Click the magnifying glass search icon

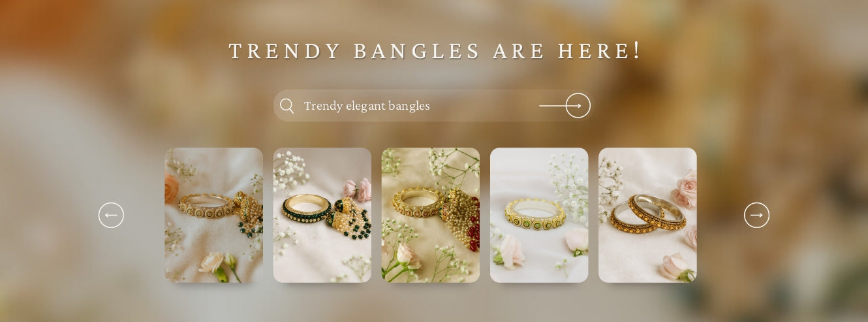coord(287,106)
